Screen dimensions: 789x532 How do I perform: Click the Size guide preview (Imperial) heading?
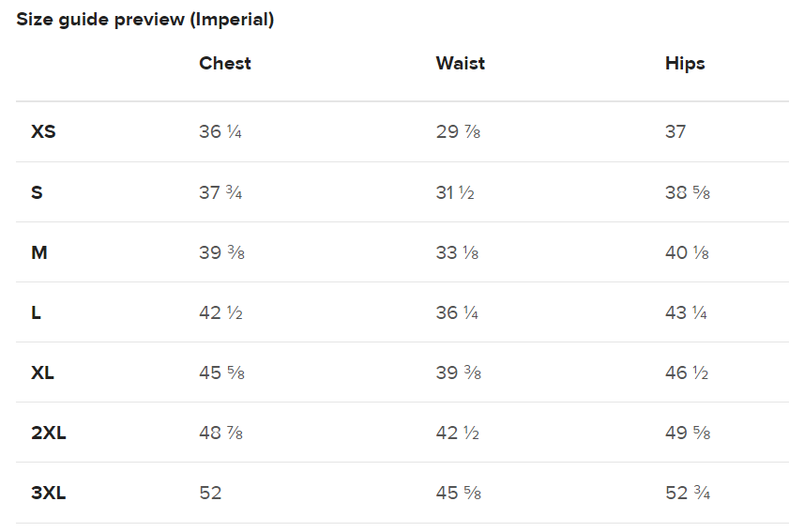pos(144,20)
